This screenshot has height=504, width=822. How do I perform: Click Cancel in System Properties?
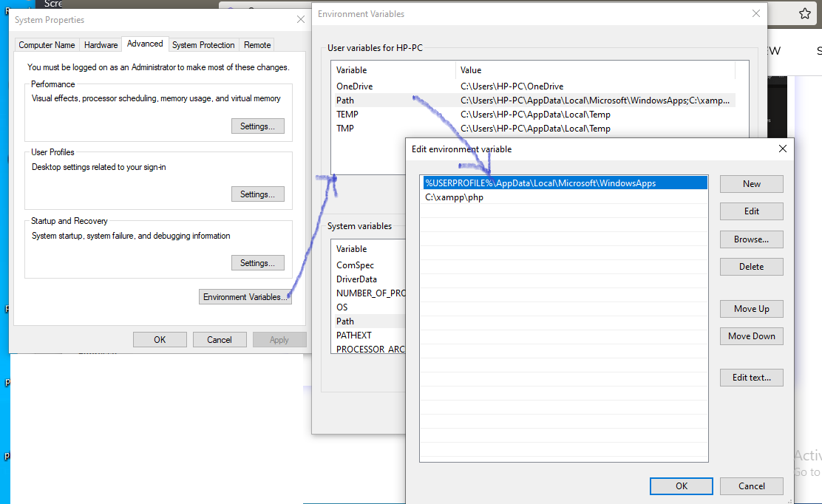(219, 339)
